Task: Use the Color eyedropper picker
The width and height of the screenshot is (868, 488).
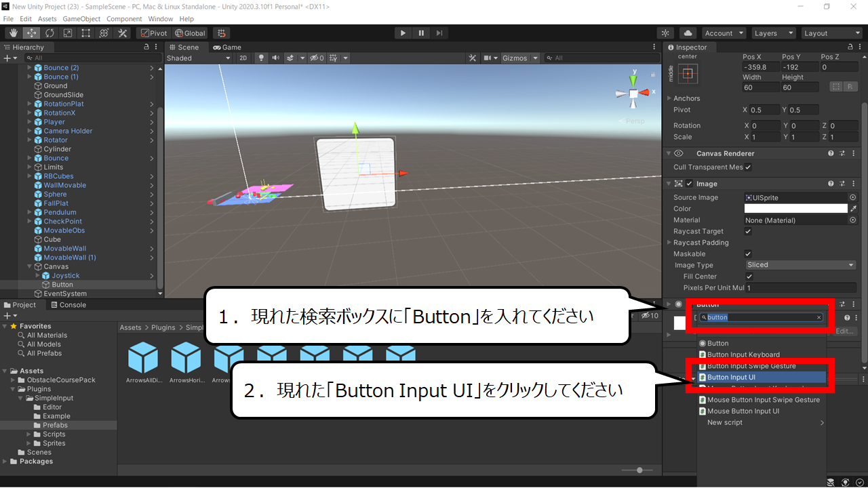Action: click(853, 209)
